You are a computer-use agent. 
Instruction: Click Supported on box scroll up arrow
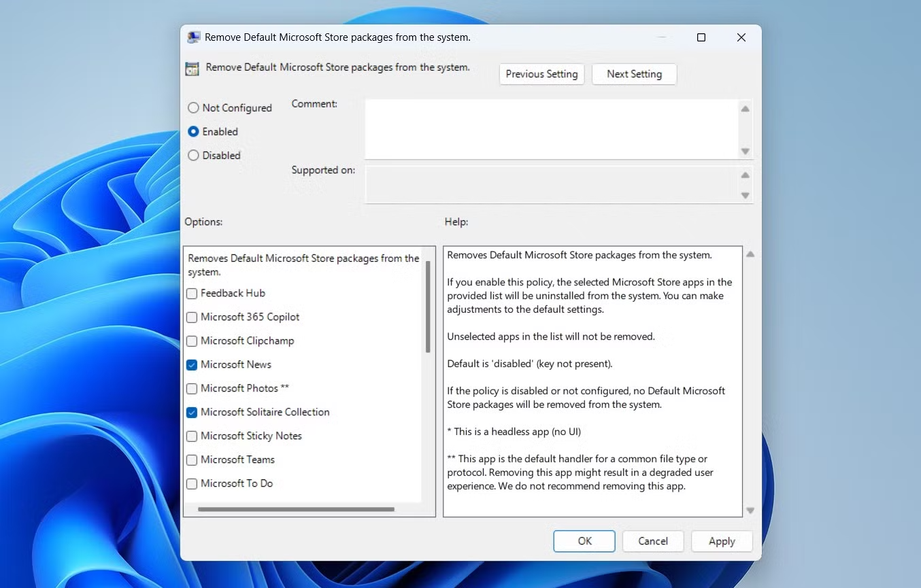[746, 175]
